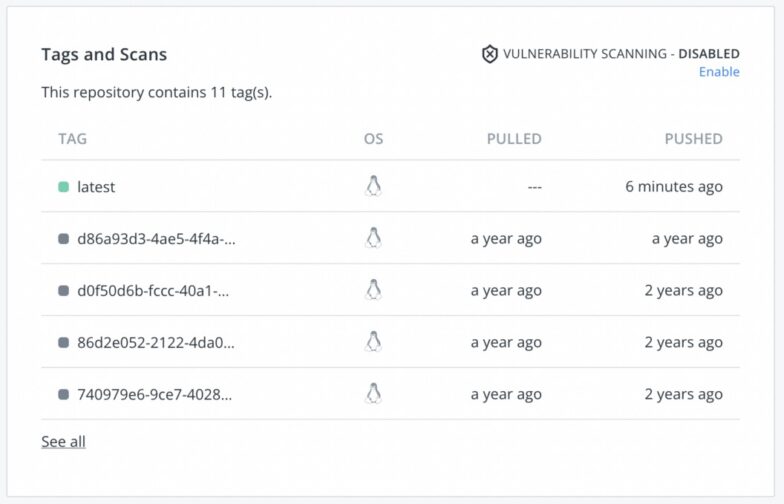784x504 pixels.
Task: Click the vulnerability scanning shield icon
Action: (x=490, y=54)
